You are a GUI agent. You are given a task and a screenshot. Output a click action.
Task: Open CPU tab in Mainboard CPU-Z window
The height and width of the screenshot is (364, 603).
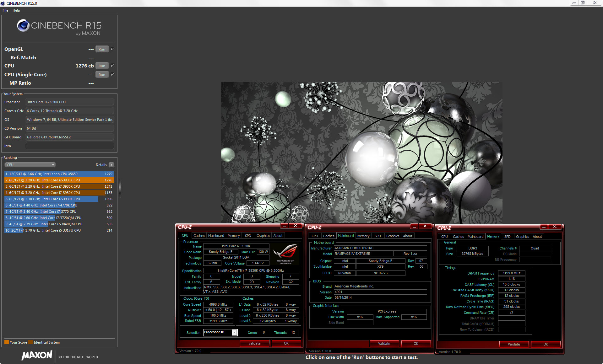coord(315,236)
